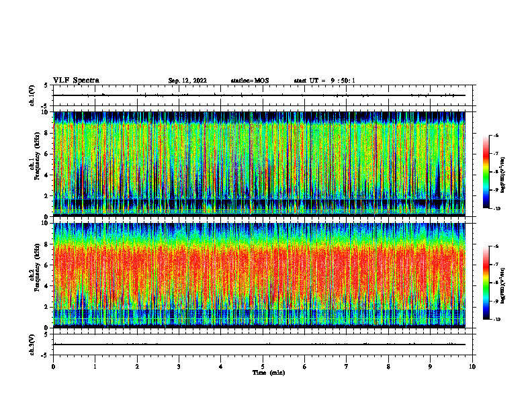Click the "-9" label on ch.2 color bar
This screenshot has height=411, width=532.
click(x=496, y=302)
